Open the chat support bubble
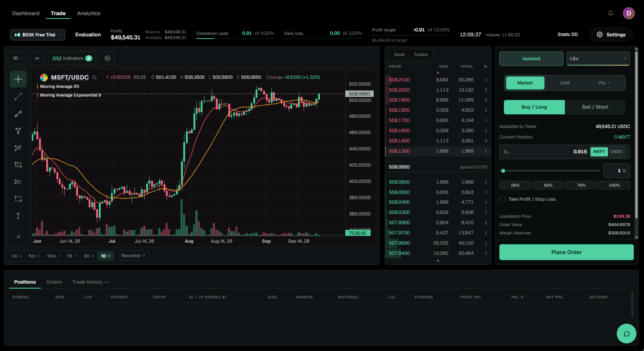Screen dimensions: 644x351 pos(627,334)
